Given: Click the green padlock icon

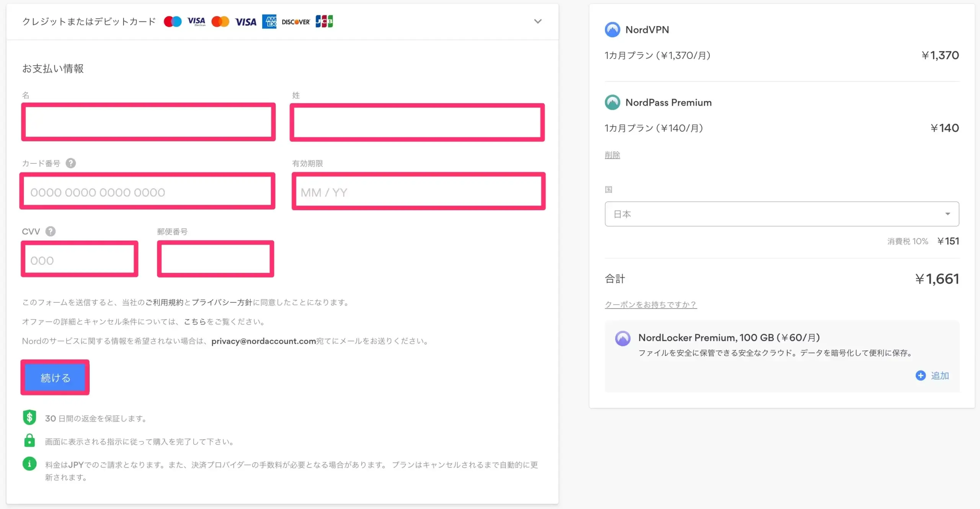Looking at the screenshot, I should 29,440.
